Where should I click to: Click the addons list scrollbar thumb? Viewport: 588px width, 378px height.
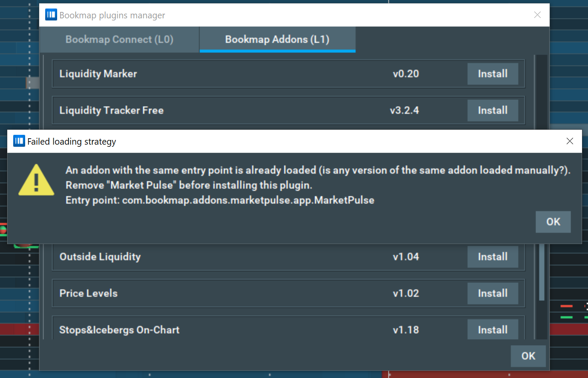542,272
